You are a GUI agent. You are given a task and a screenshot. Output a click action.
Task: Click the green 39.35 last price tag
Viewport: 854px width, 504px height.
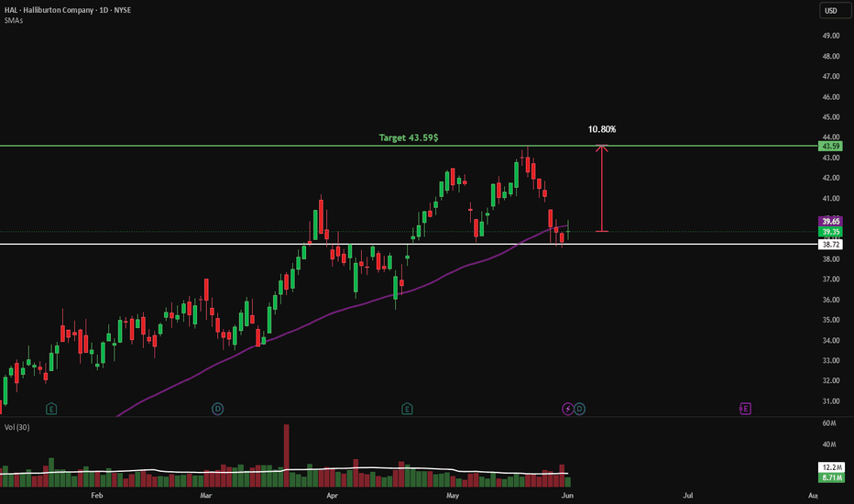(830, 232)
